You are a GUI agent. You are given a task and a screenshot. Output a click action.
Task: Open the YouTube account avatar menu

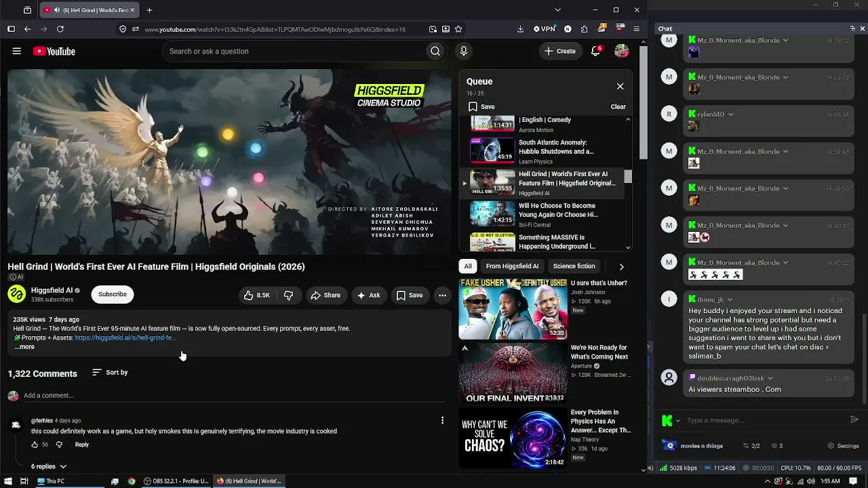click(621, 51)
